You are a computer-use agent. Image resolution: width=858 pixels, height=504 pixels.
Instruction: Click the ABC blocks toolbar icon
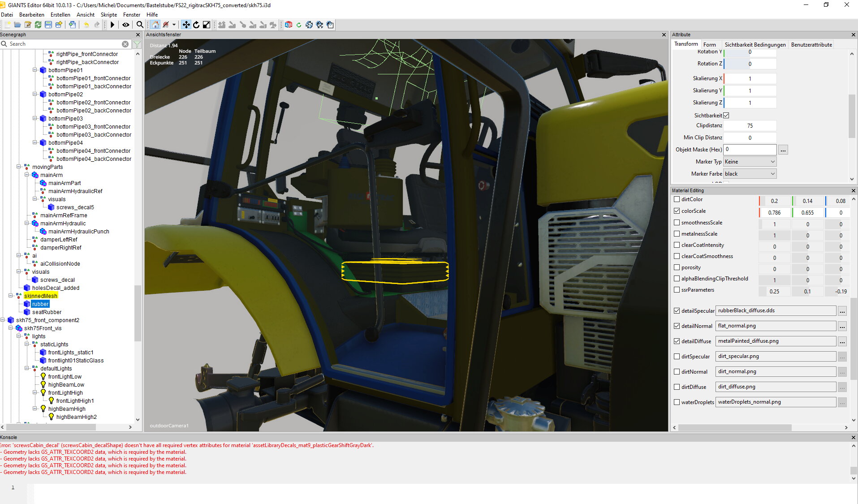click(289, 25)
